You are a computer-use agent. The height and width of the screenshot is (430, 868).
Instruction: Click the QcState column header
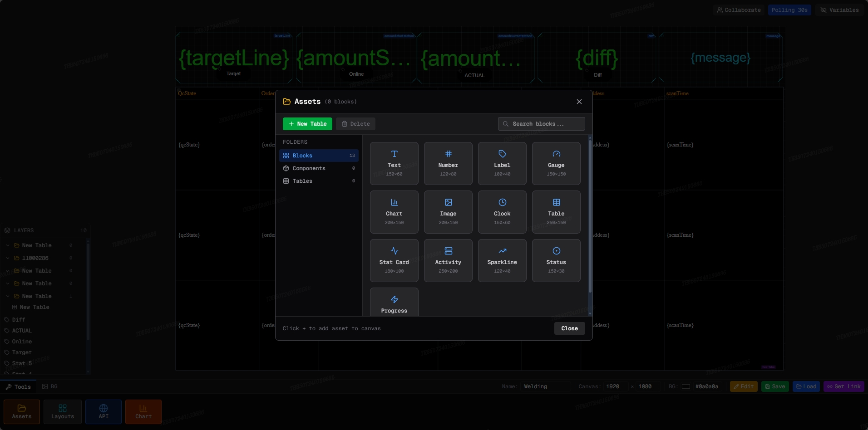pyautogui.click(x=187, y=93)
